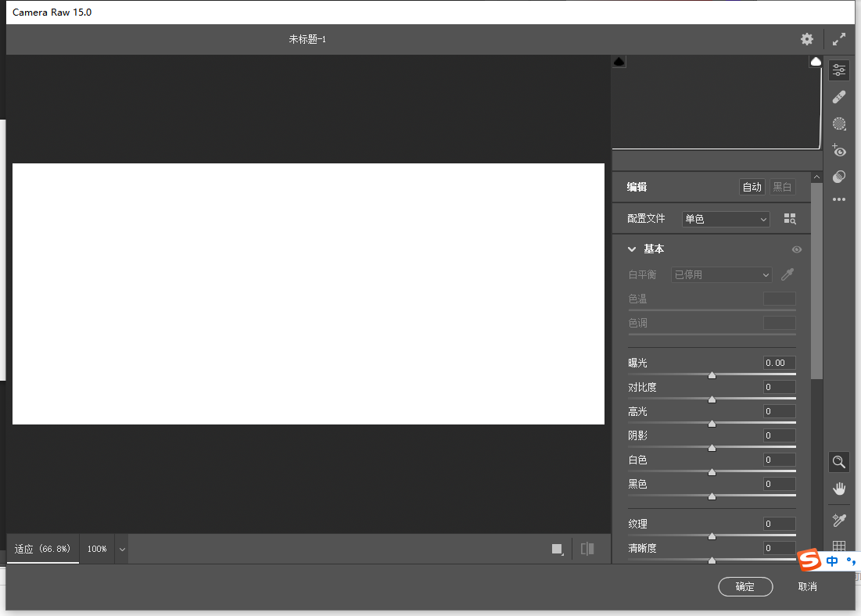The image size is (861, 616).
Task: Select the Healing tool
Action: [838, 96]
